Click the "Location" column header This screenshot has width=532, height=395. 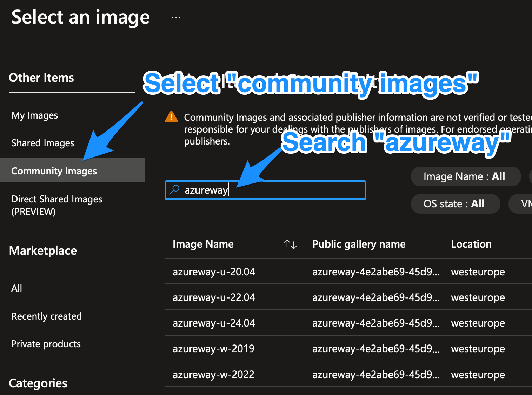coord(471,244)
